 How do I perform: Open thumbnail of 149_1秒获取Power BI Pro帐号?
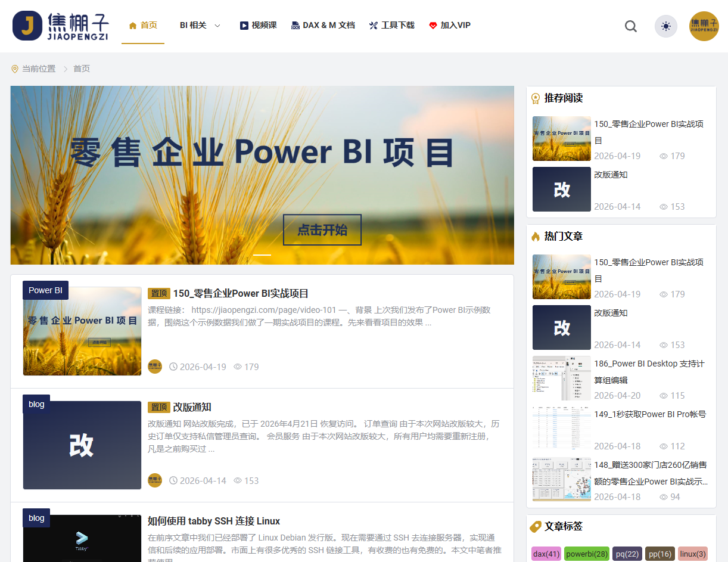(562, 429)
